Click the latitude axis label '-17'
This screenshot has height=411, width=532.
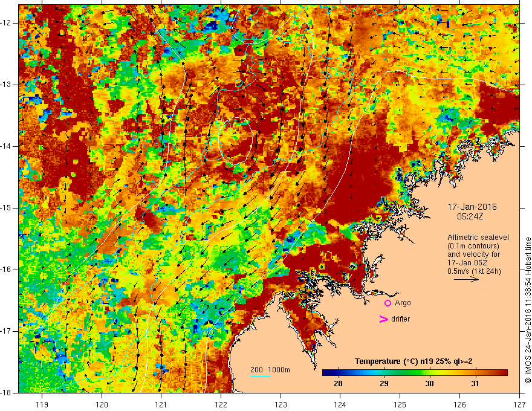pyautogui.click(x=6, y=331)
